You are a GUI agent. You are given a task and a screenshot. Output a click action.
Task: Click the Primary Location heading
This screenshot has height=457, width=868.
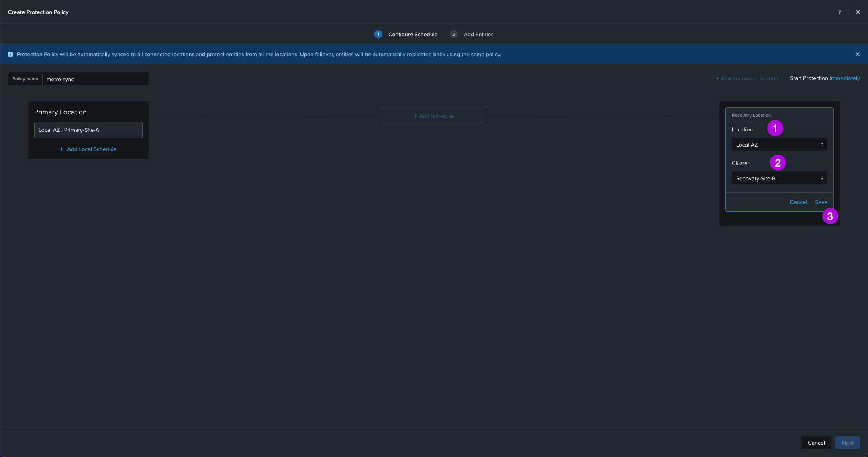pos(60,112)
